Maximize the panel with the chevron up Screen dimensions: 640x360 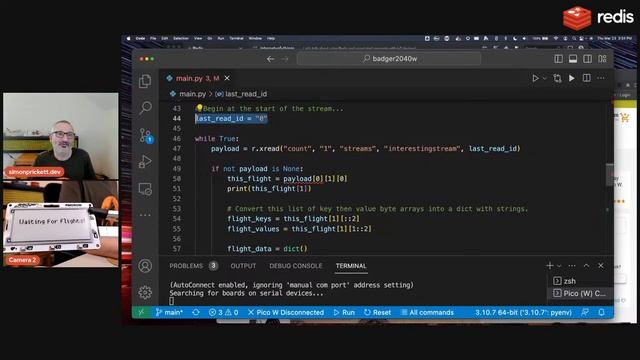[587, 266]
